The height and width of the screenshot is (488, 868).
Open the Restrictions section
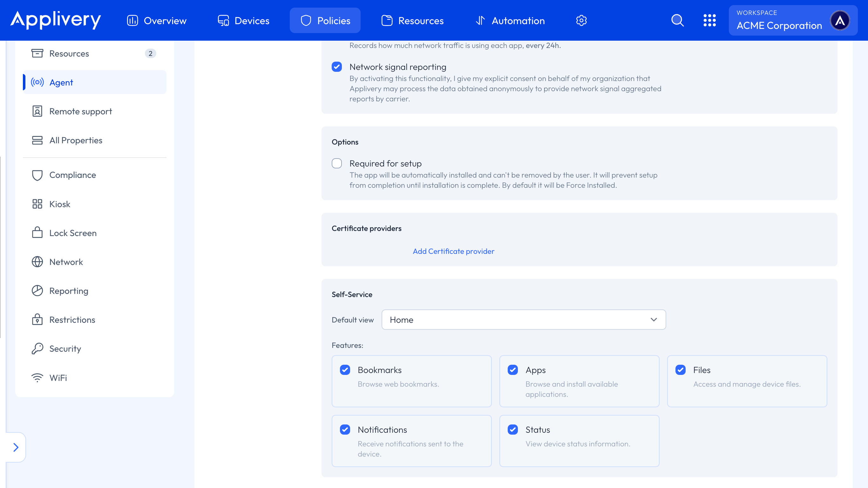(72, 320)
